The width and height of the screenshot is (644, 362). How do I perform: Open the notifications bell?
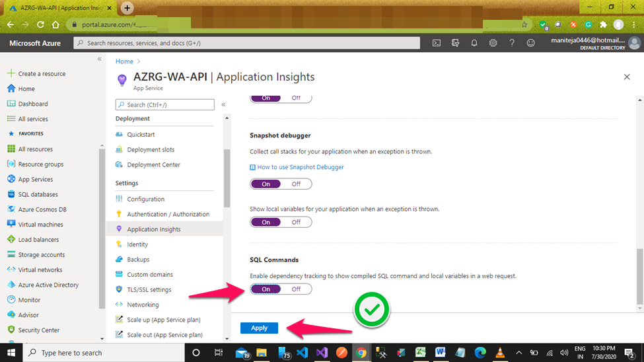474,43
